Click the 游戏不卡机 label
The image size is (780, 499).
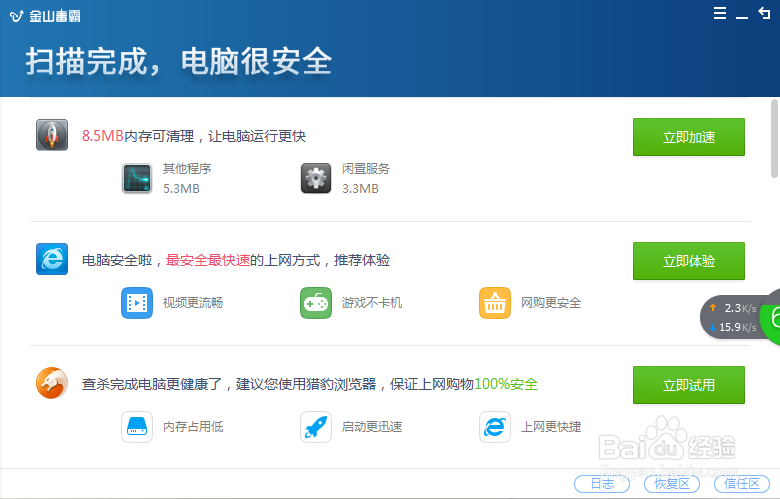(x=372, y=302)
